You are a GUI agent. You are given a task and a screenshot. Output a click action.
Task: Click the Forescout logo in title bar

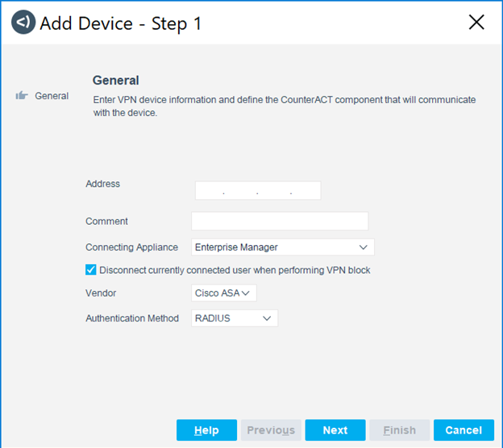23,23
